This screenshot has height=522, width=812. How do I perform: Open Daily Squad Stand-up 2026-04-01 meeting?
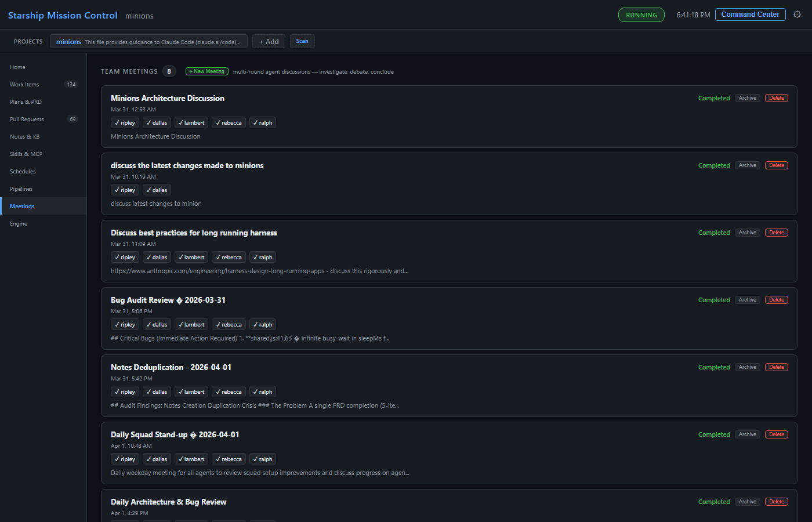pos(175,435)
